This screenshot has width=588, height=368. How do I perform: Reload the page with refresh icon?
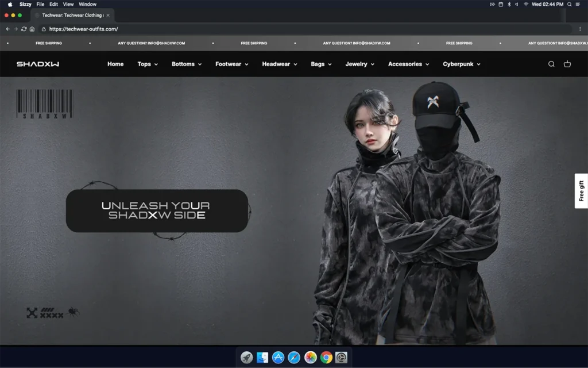point(24,29)
